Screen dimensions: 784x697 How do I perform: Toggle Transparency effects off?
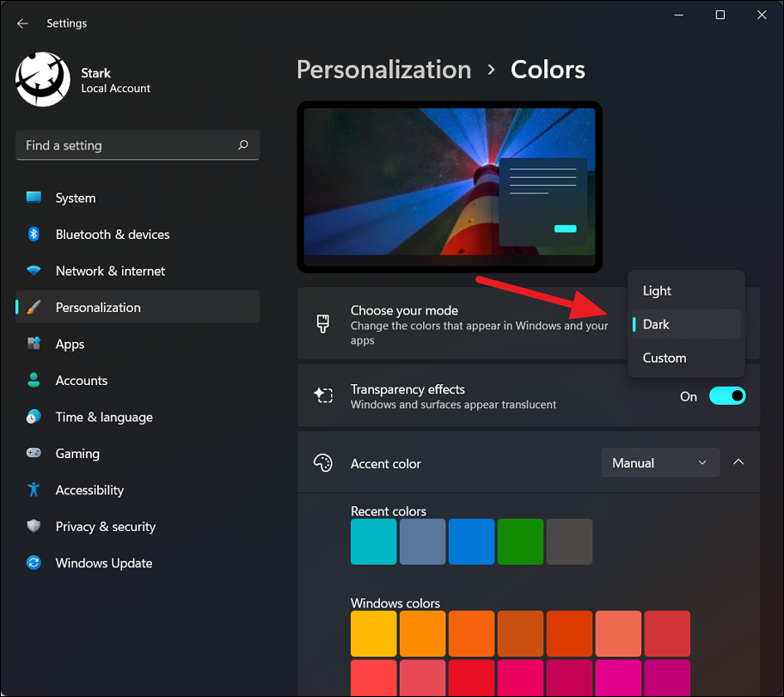click(727, 395)
